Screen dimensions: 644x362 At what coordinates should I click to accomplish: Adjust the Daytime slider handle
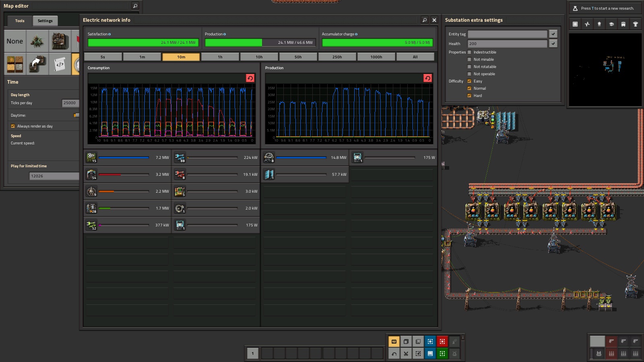pyautogui.click(x=76, y=115)
